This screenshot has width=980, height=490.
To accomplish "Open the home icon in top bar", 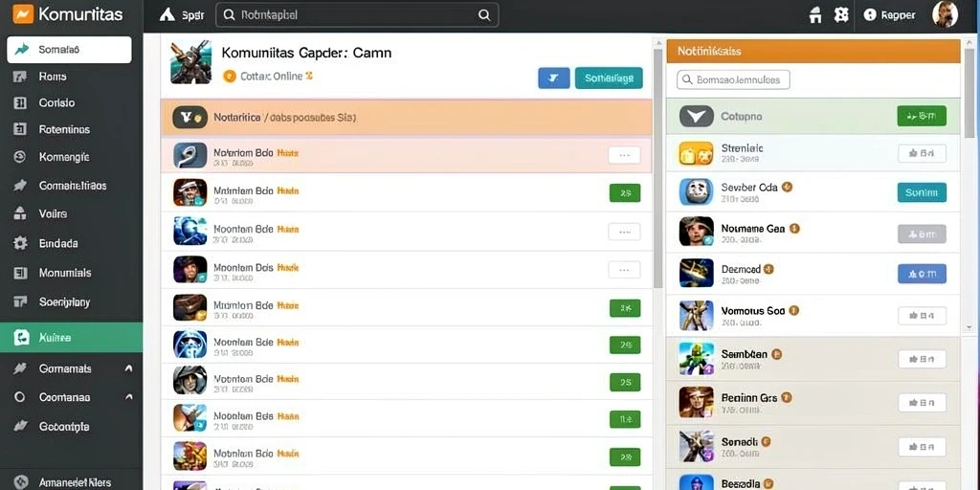I will coord(815,15).
